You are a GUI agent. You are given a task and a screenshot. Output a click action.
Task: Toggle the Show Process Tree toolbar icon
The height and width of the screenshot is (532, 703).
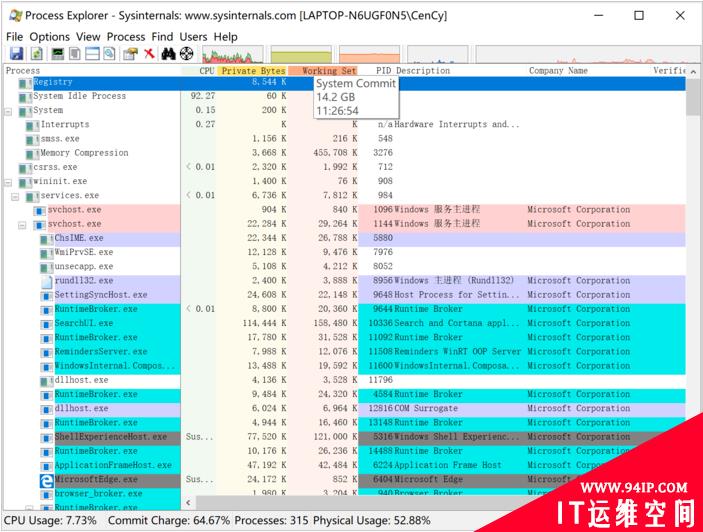(x=75, y=54)
